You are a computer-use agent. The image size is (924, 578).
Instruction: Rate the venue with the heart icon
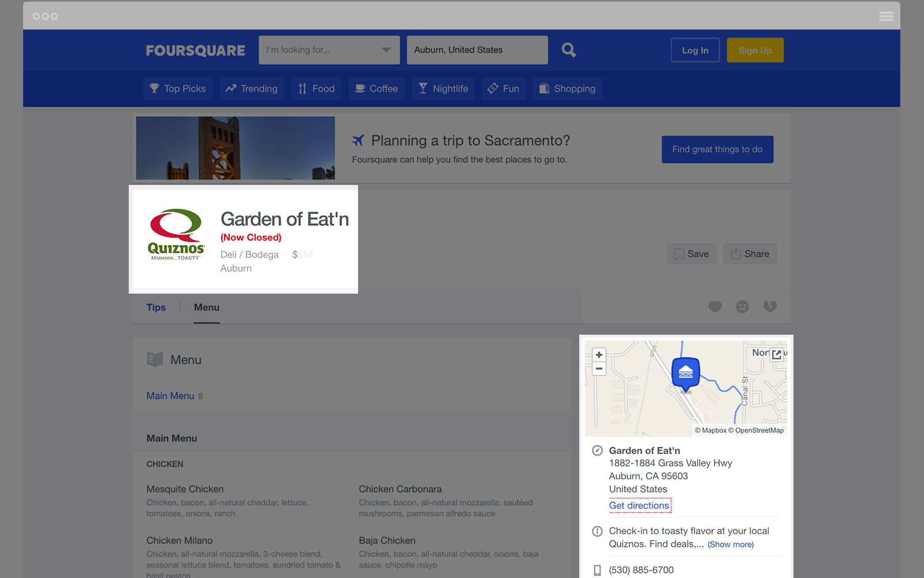pos(715,307)
